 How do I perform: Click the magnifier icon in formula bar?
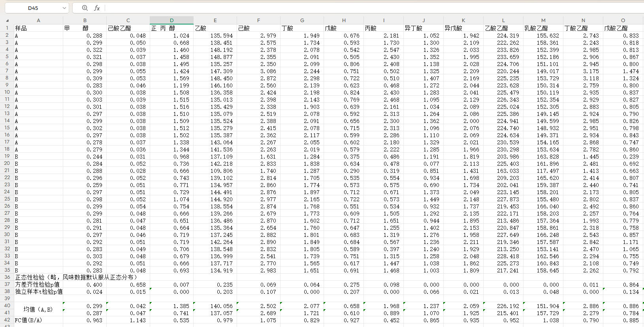[x=85, y=8]
